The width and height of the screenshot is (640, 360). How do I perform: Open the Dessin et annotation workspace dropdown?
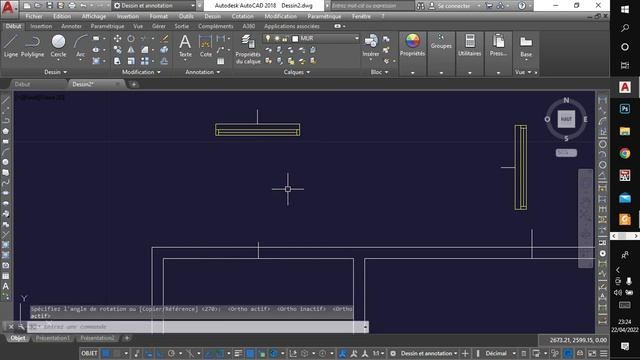154,6
